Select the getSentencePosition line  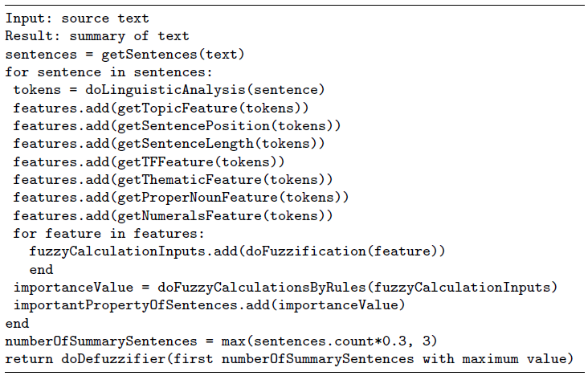point(177,125)
